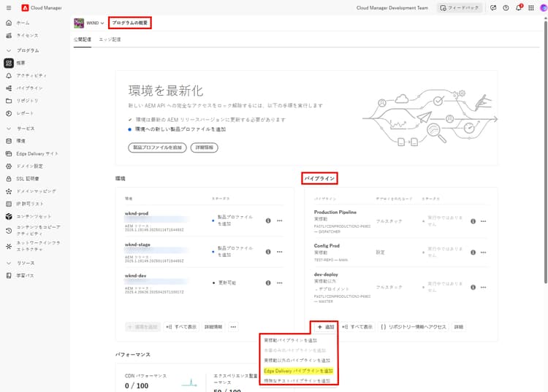548x392 pixels.
Task: Open more options for wknd-prod
Action: 280,220
